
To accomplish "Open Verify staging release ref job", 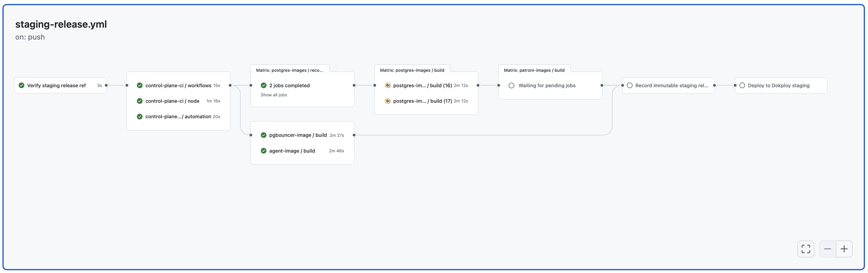I will [x=60, y=85].
